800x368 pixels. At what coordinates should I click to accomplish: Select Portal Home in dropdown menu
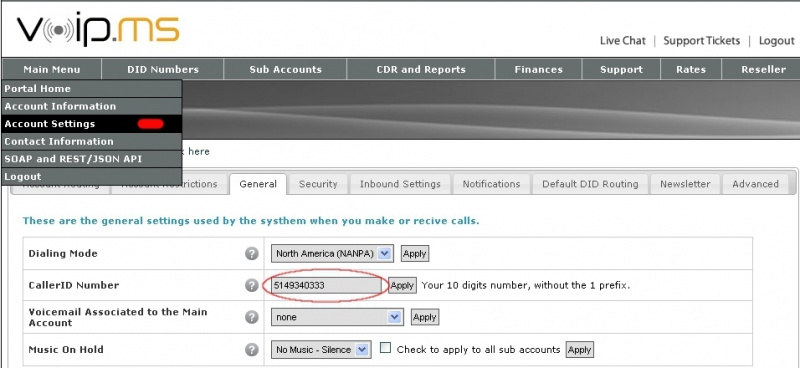91,89
